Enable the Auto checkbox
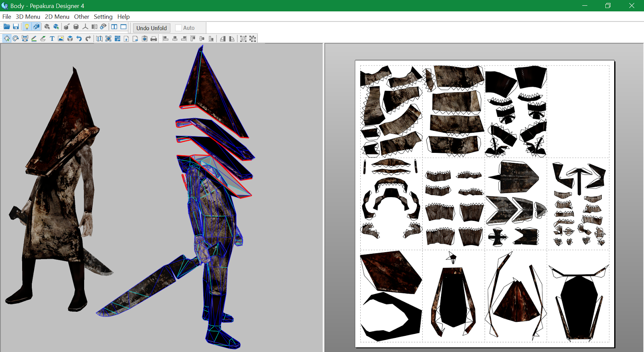The height and width of the screenshot is (352, 644). [179, 28]
